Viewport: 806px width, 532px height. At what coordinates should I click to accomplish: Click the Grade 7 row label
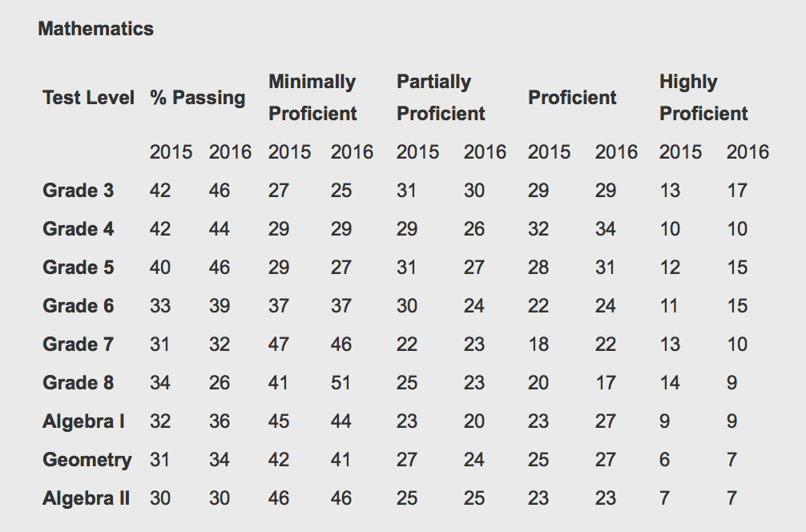click(x=79, y=344)
